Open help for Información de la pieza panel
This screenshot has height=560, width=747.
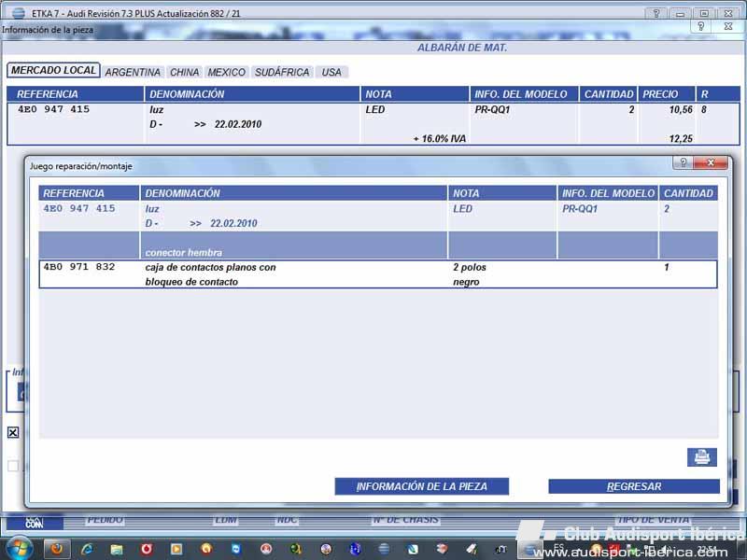click(701, 27)
